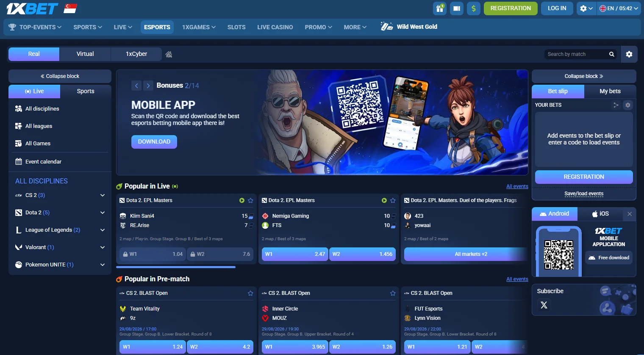Collapse the right bet slip block
The width and height of the screenshot is (644, 355).
click(x=584, y=76)
